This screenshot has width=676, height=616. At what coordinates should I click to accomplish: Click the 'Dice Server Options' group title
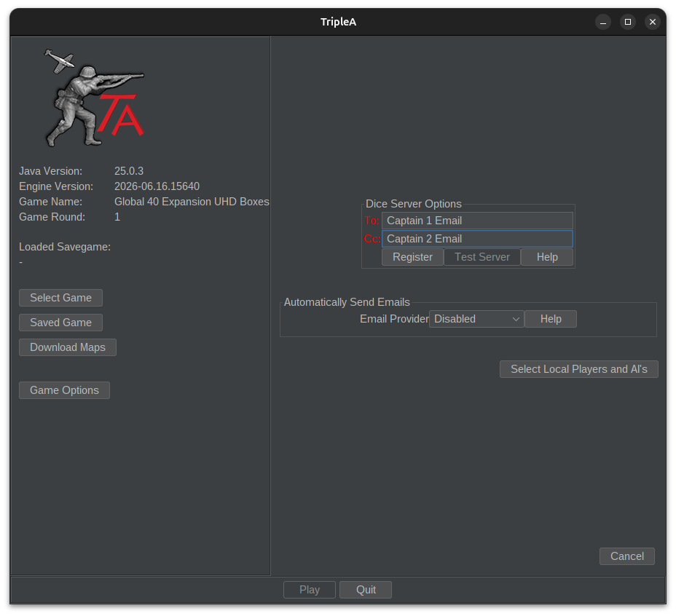[x=414, y=204]
